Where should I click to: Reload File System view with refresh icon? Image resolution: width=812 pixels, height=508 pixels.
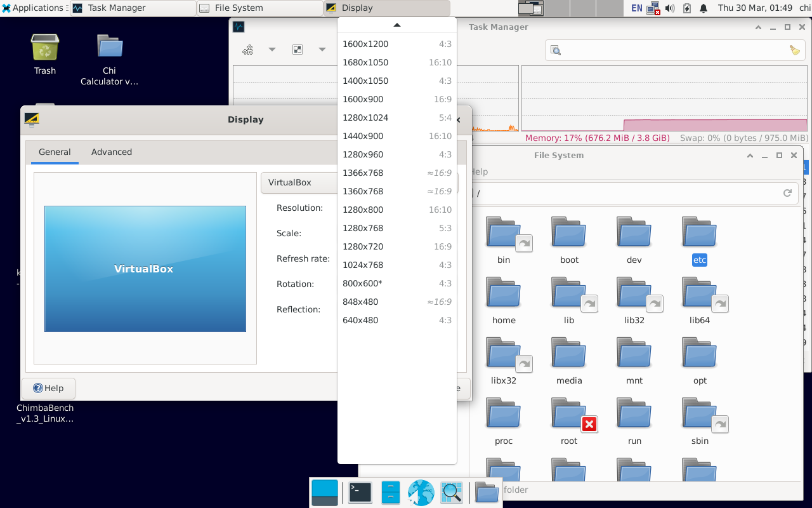coord(787,193)
